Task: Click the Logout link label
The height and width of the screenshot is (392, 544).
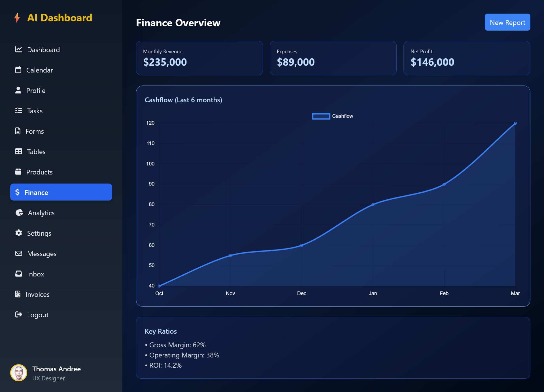Action: 38,315
